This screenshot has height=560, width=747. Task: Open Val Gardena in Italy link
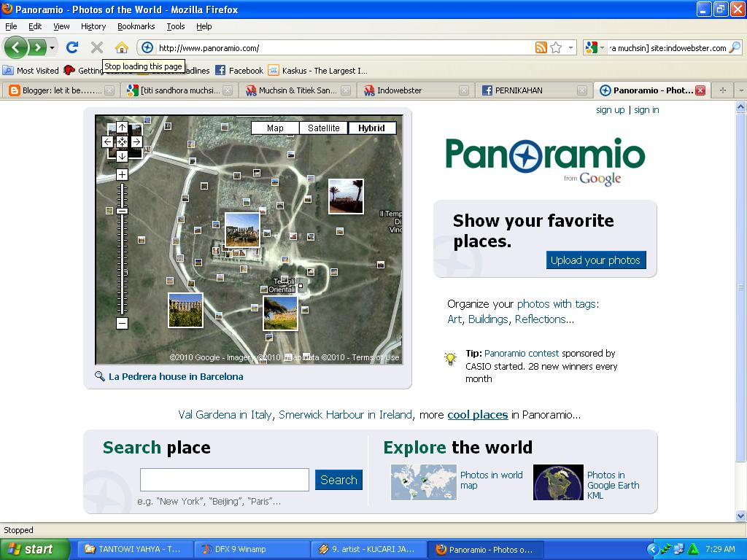[225, 415]
